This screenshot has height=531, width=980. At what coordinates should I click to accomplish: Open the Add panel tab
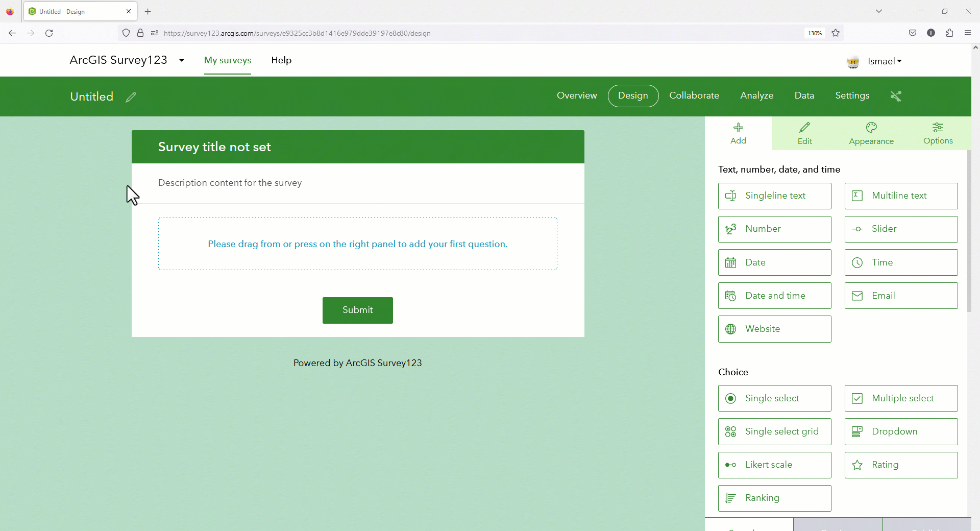coord(738,133)
